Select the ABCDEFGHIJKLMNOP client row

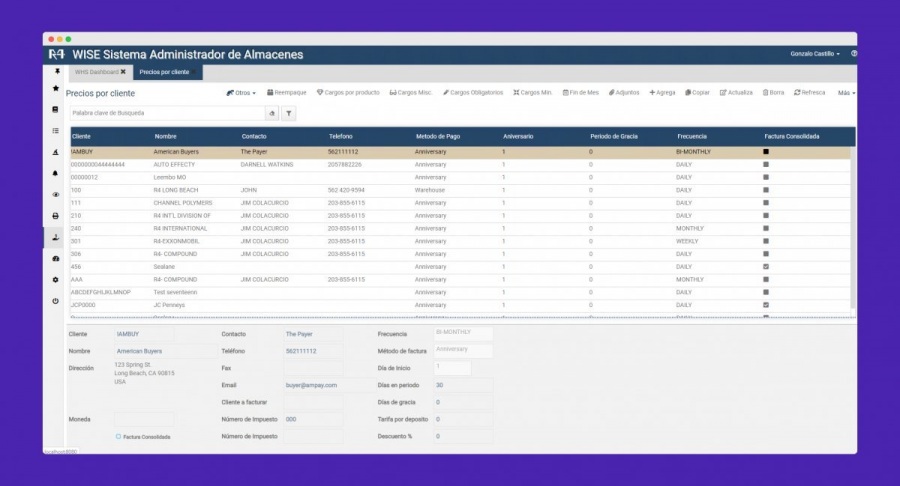pyautogui.click(x=460, y=293)
